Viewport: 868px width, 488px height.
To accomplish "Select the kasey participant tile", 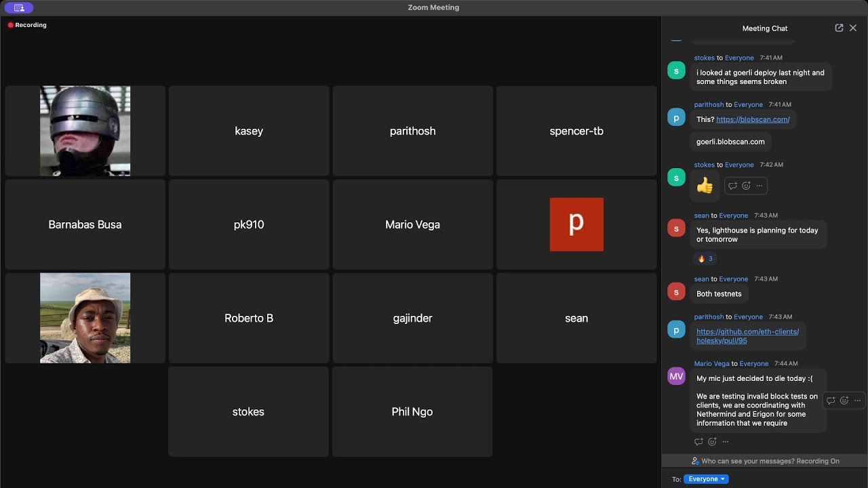I will tap(249, 131).
